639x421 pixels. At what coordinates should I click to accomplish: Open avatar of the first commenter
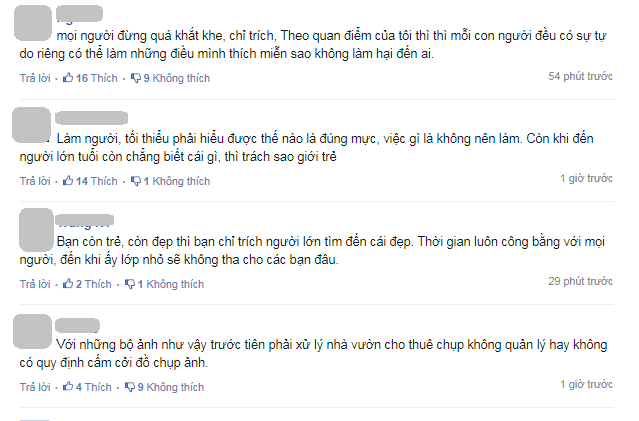[33, 23]
